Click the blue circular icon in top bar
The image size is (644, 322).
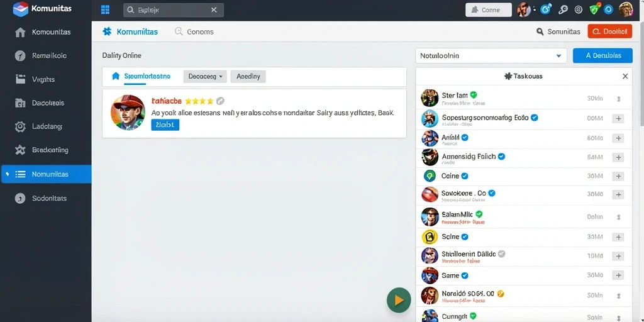click(x=545, y=9)
